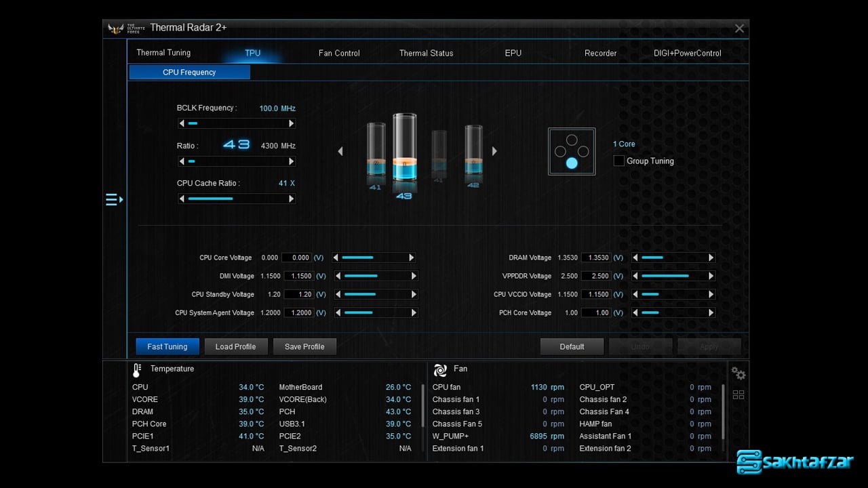Select the top core circle in selector
Image resolution: width=868 pixels, height=488 pixels.
point(572,140)
